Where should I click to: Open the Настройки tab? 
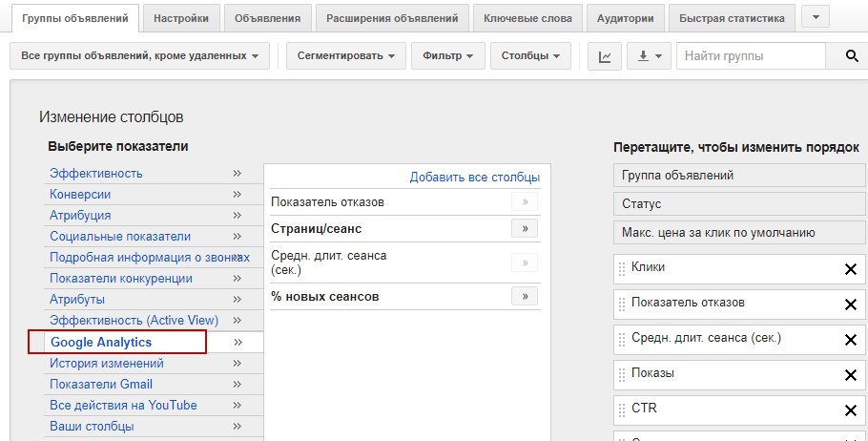181,18
